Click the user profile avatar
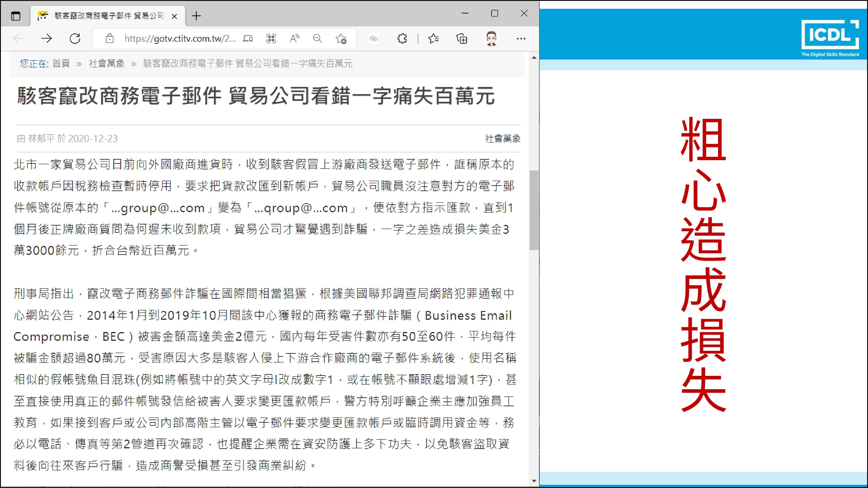 tap(491, 39)
